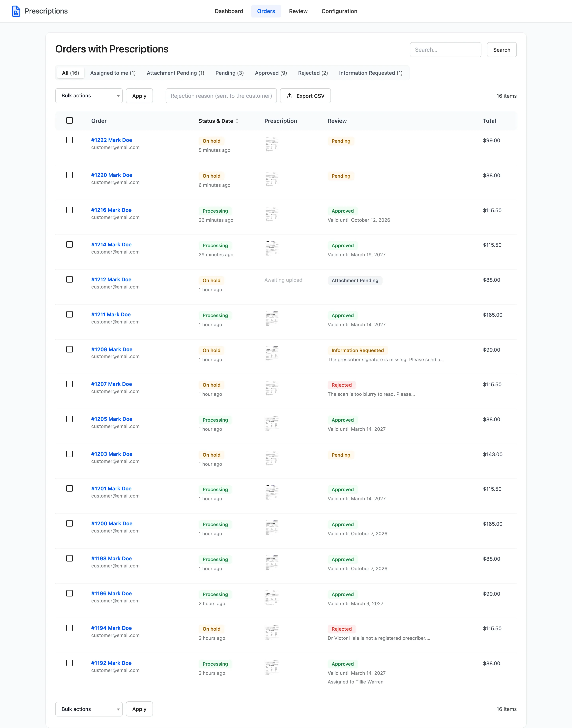Select the Orders menu item
The image size is (572, 728).
pyautogui.click(x=266, y=11)
